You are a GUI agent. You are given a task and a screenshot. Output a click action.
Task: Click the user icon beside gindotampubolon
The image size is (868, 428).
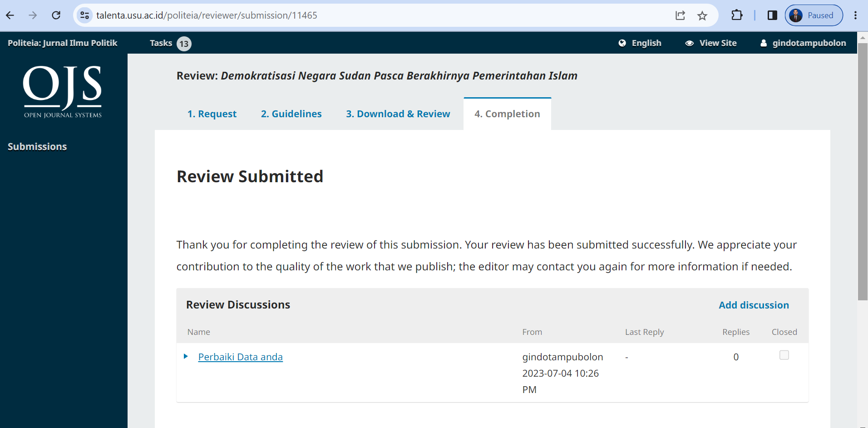coord(764,43)
